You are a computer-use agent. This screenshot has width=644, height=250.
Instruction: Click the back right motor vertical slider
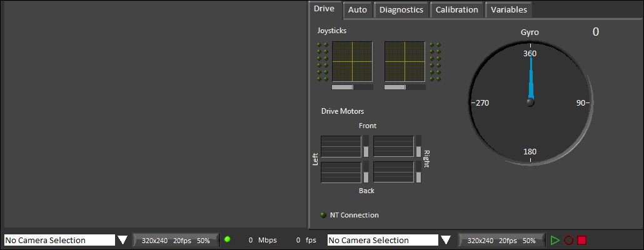pyautogui.click(x=418, y=172)
